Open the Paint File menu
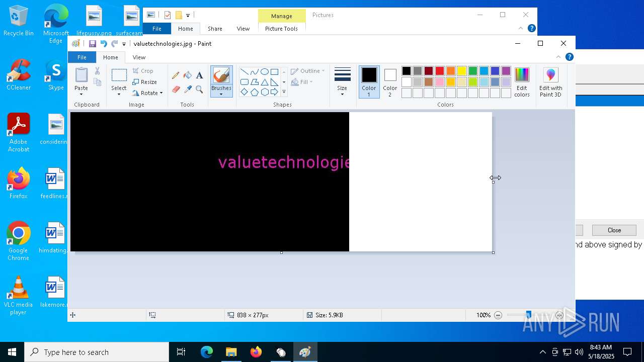The image size is (644, 362). [82, 57]
